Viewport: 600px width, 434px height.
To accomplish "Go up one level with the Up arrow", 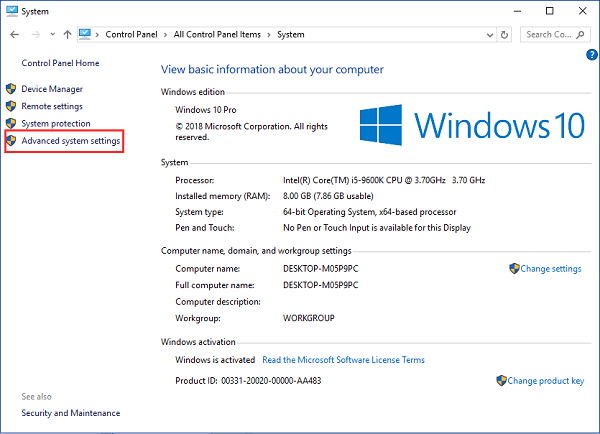I will pyautogui.click(x=67, y=35).
